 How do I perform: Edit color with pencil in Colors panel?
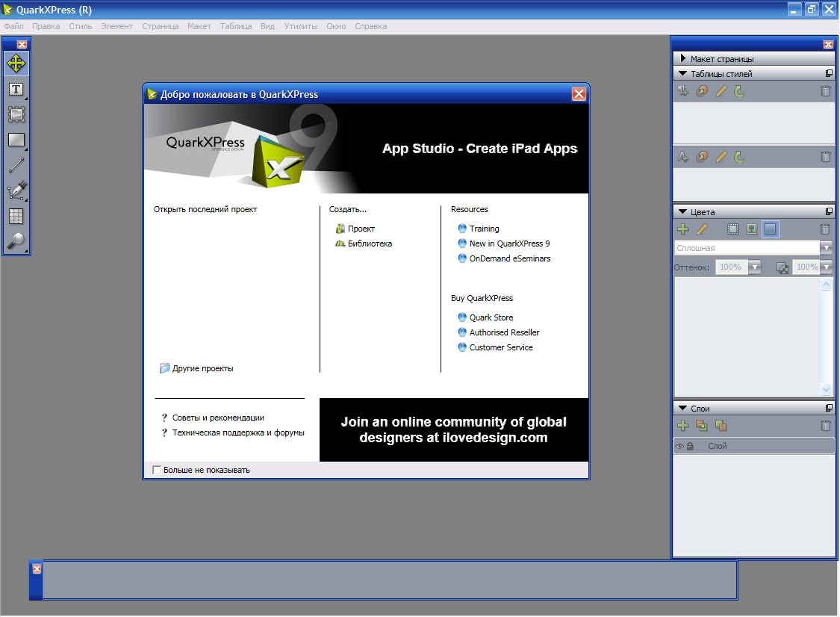click(x=702, y=229)
